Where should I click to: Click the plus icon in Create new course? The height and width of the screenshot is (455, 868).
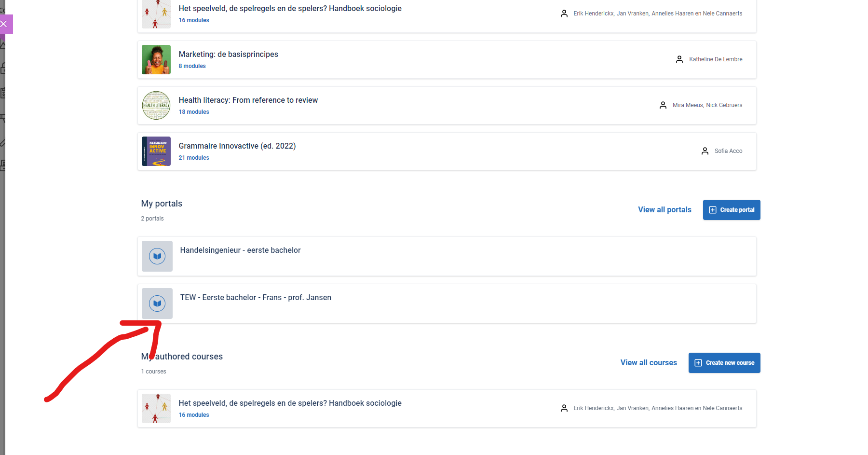[x=698, y=363]
